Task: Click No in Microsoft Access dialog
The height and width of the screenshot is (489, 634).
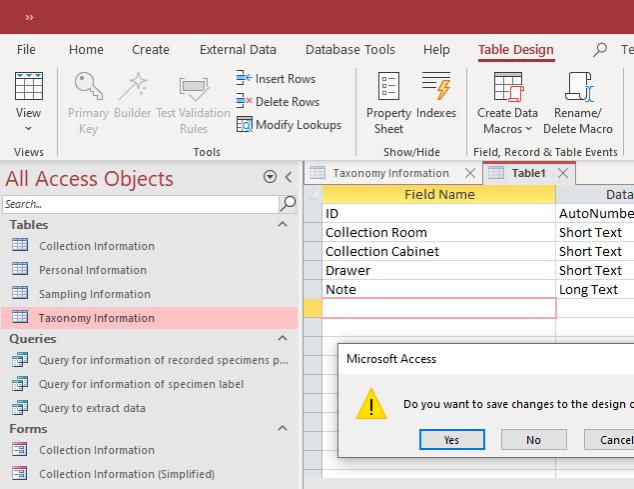Action: 534,440
